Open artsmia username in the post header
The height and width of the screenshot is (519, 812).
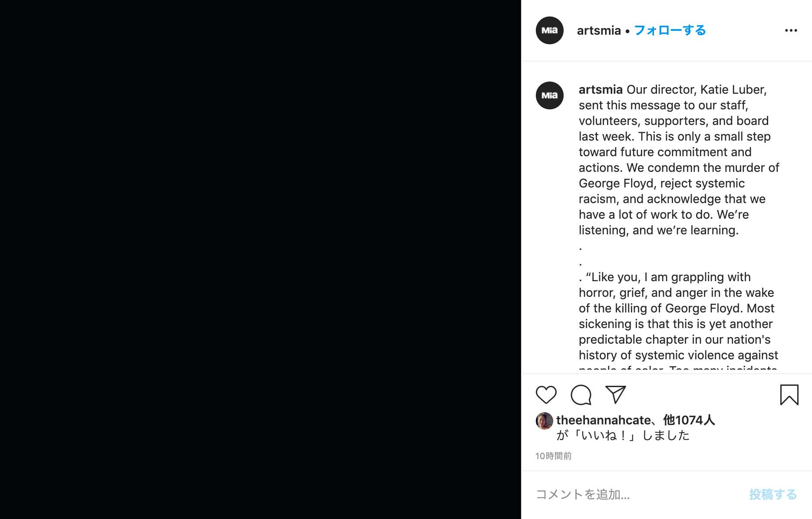pos(598,30)
